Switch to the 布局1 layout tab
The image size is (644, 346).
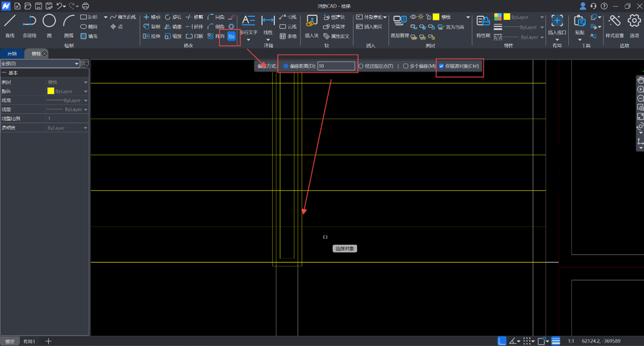[x=29, y=341]
